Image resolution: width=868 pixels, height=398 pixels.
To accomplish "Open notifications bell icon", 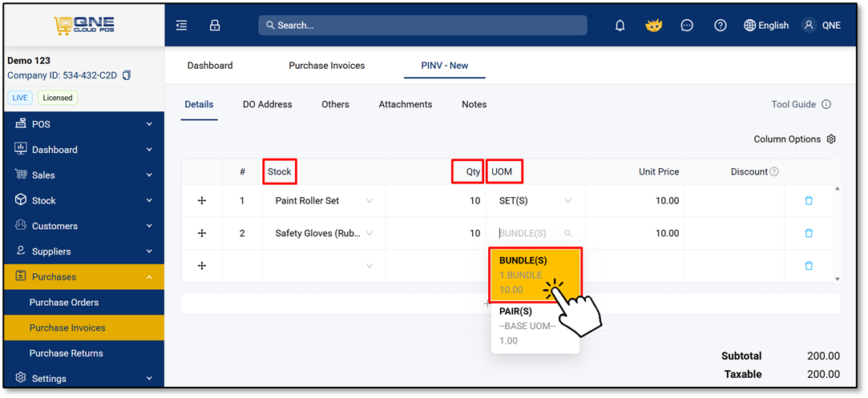I will click(620, 26).
